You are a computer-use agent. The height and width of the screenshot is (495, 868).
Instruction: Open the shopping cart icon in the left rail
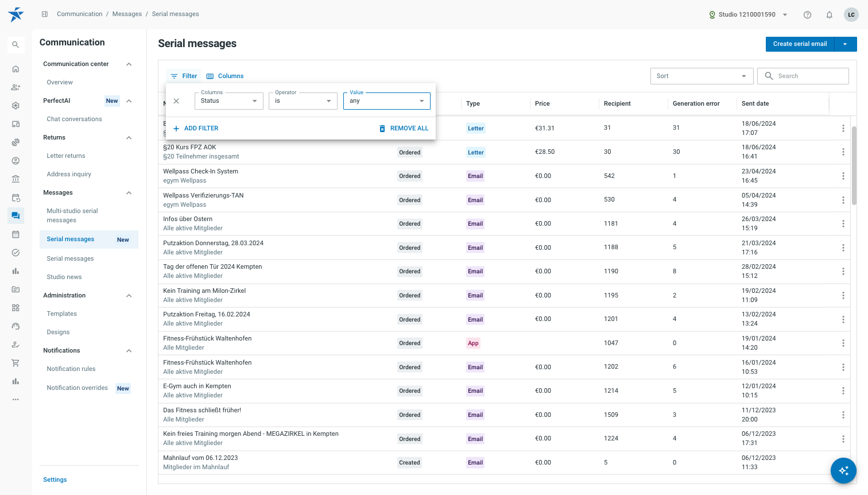coord(15,363)
